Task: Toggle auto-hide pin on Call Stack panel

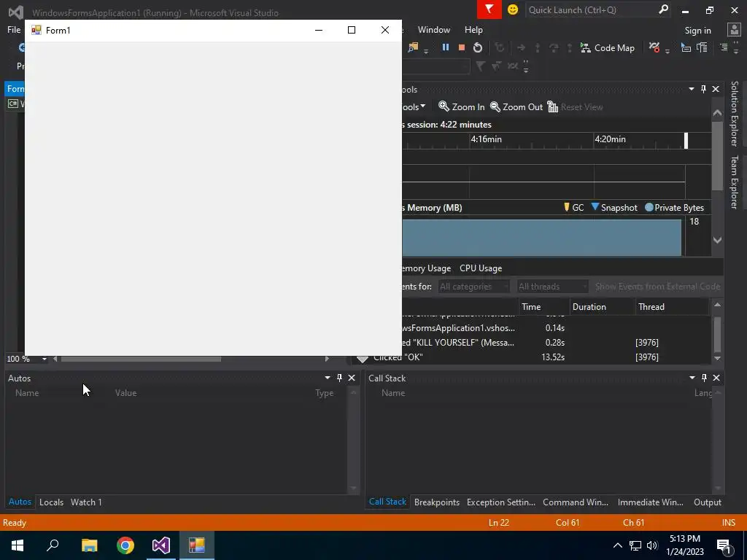Action: coord(704,378)
